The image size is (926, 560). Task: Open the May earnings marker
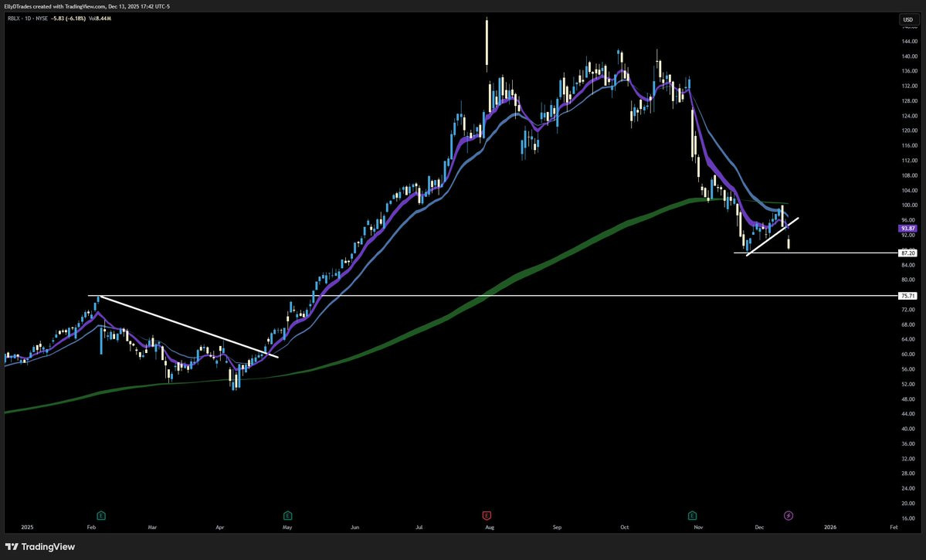coord(287,516)
